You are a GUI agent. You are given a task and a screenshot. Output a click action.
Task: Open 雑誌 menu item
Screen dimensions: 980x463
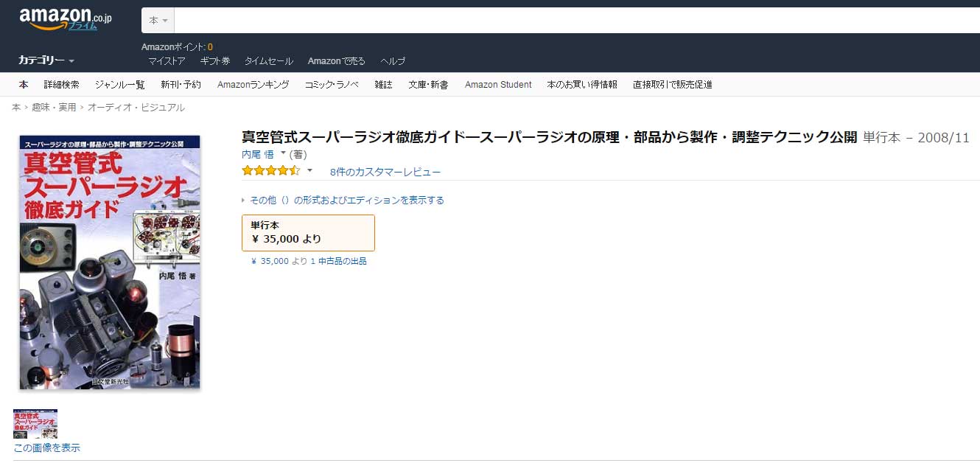(x=383, y=85)
